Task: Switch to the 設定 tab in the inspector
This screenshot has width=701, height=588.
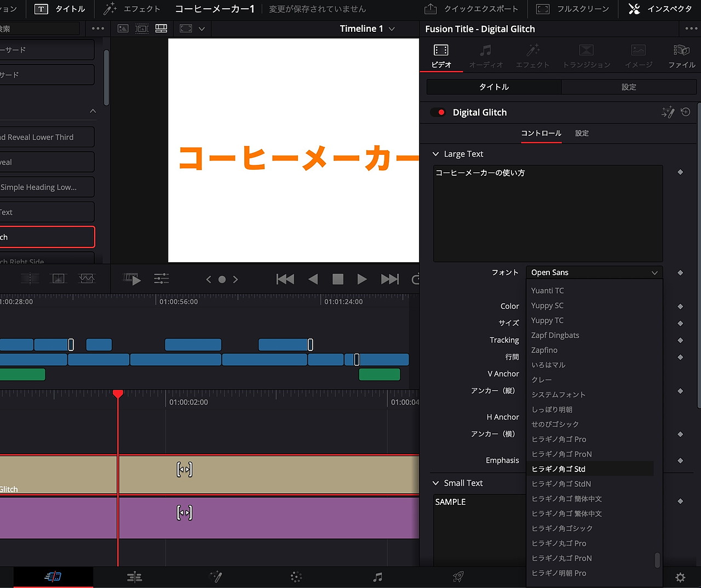Action: pyautogui.click(x=629, y=87)
